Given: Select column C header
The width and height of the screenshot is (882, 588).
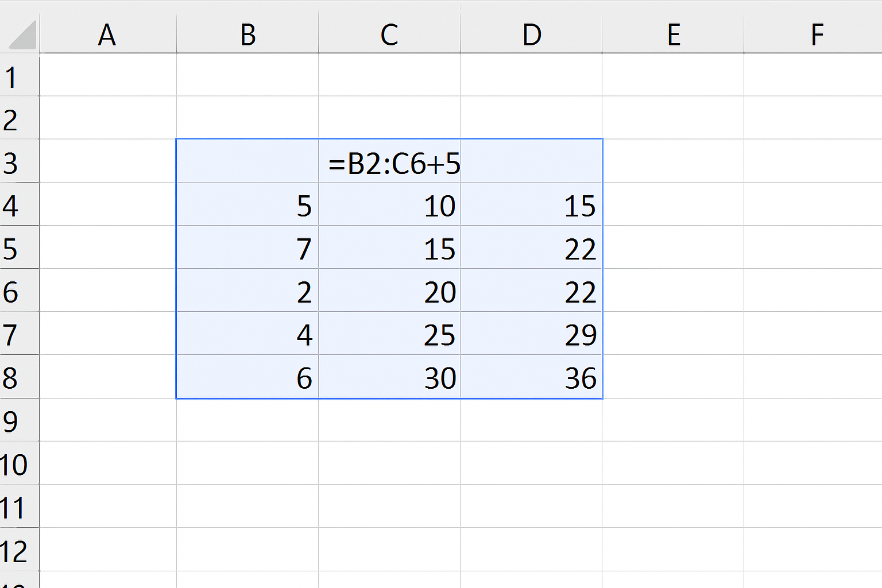Looking at the screenshot, I should point(389,34).
